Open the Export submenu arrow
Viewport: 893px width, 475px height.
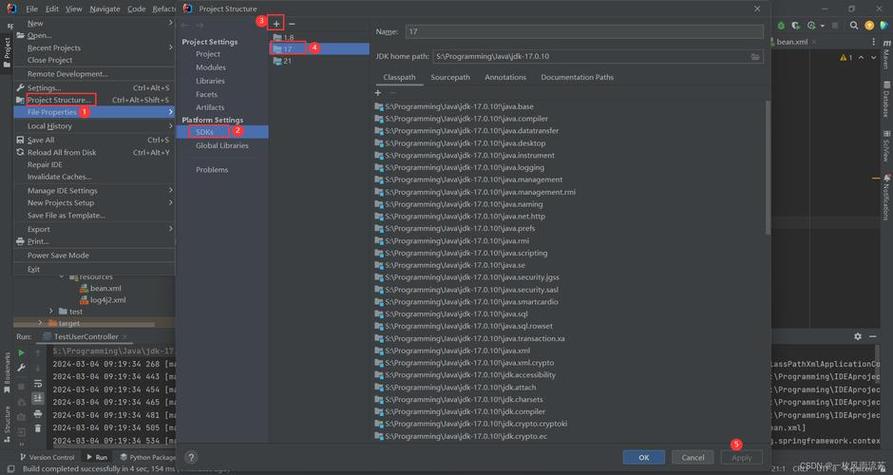click(x=170, y=228)
